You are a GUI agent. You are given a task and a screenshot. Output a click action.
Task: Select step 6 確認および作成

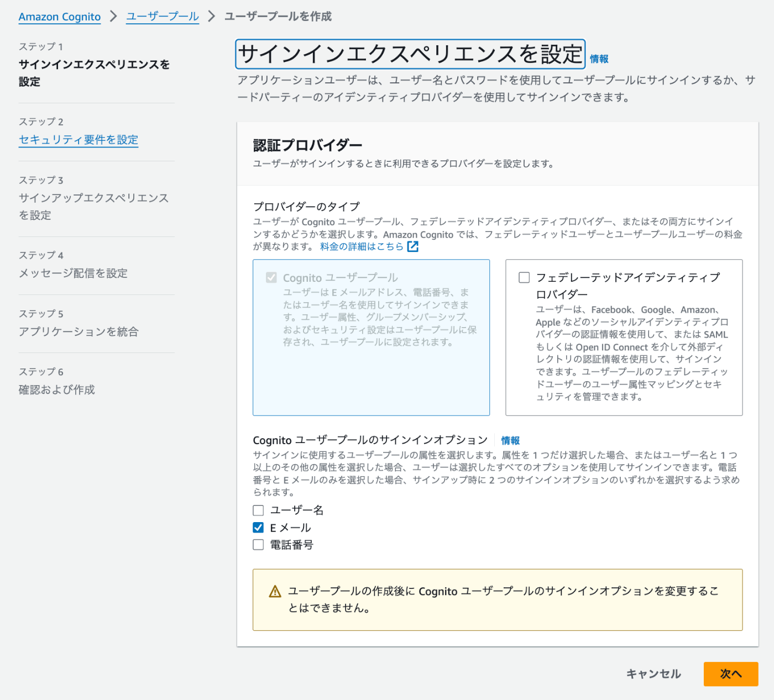tap(57, 390)
